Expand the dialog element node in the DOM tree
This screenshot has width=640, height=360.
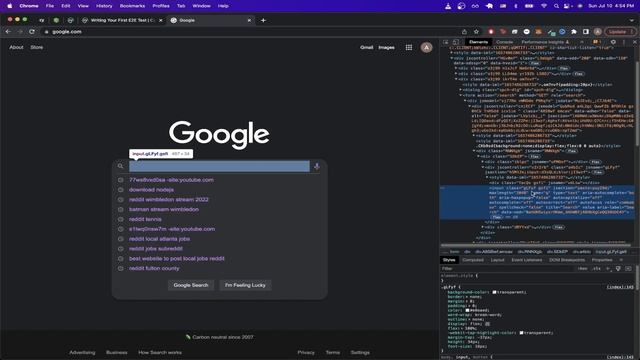point(461,90)
